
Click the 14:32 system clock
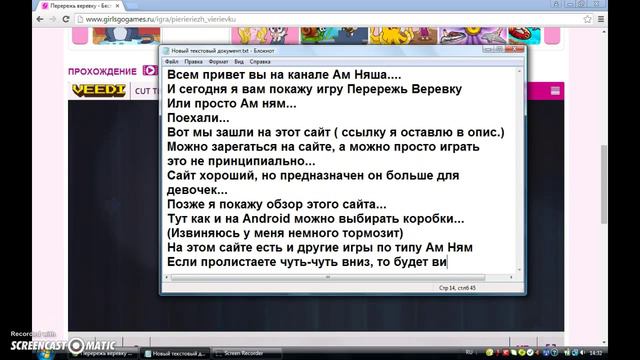click(x=596, y=353)
